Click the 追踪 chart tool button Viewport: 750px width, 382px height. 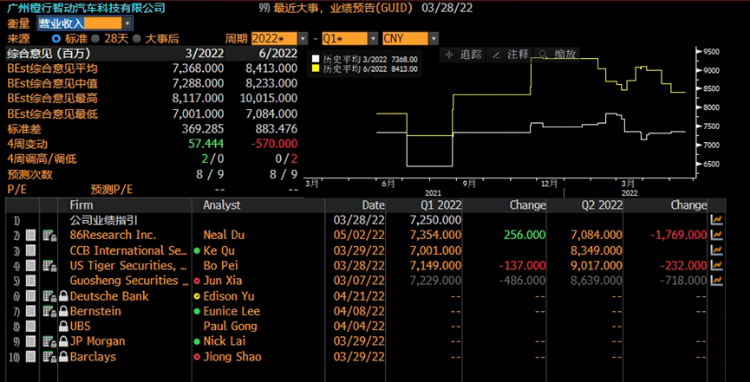click(x=463, y=55)
